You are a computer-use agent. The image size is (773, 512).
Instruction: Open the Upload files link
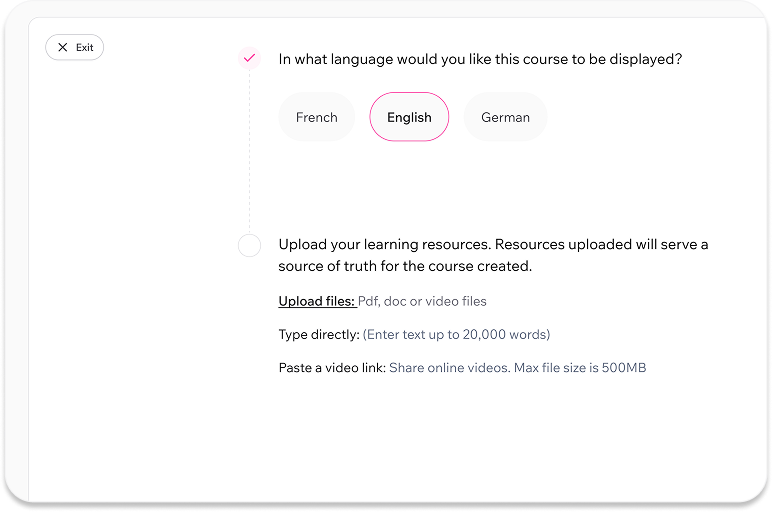(317, 301)
